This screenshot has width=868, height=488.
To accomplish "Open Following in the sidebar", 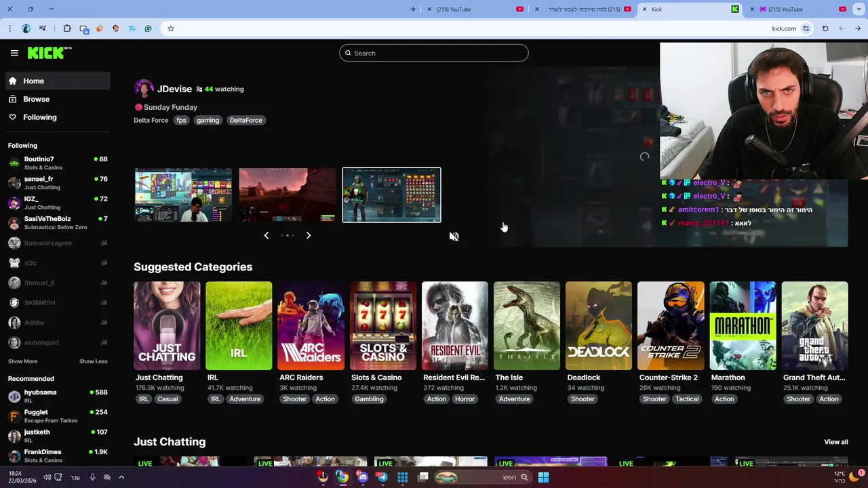I will pos(58,117).
